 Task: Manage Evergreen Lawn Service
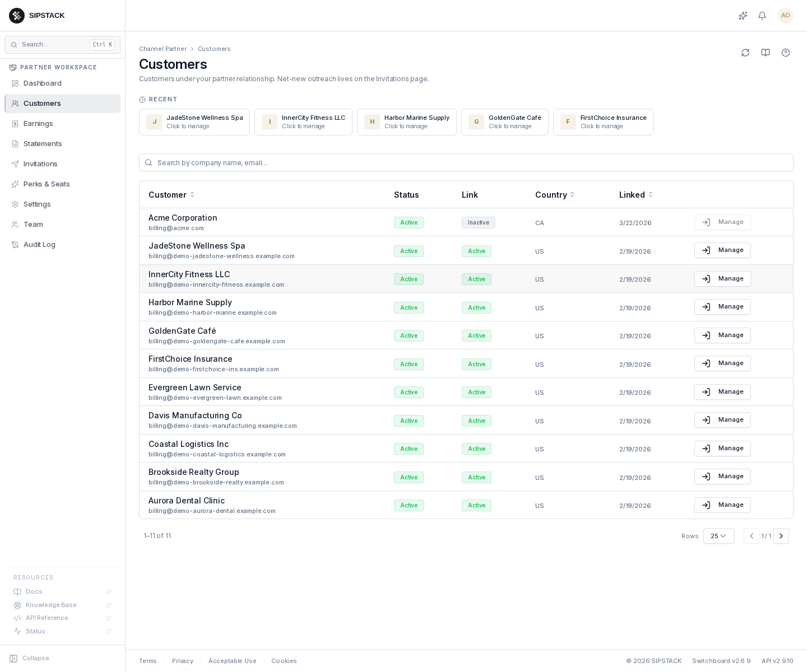pos(722,392)
